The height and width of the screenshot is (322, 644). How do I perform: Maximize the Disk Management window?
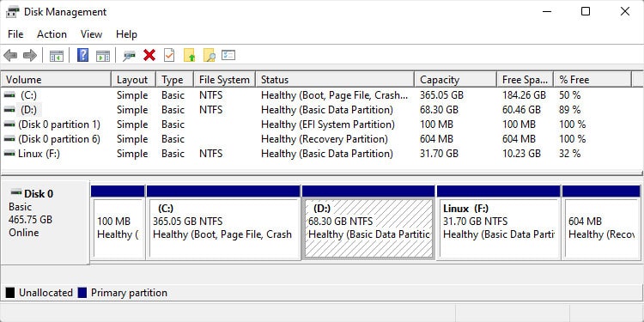click(586, 11)
